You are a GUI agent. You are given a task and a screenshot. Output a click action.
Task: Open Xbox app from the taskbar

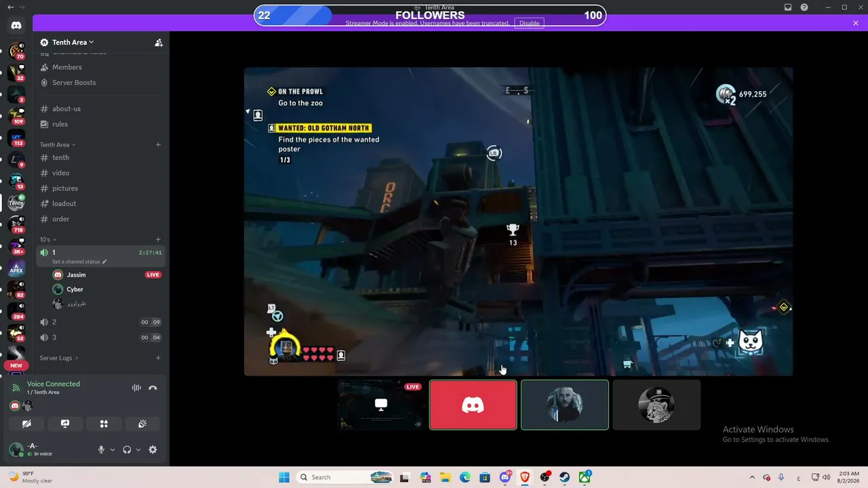pos(585,477)
